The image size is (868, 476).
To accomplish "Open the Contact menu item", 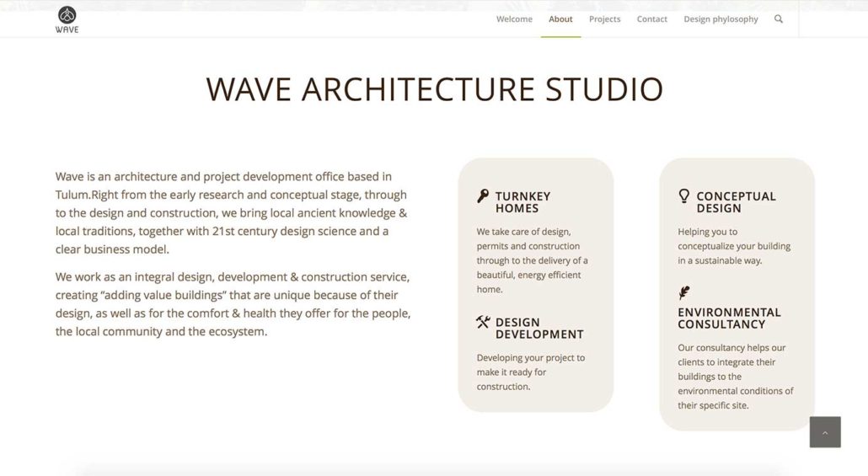I will 651,19.
